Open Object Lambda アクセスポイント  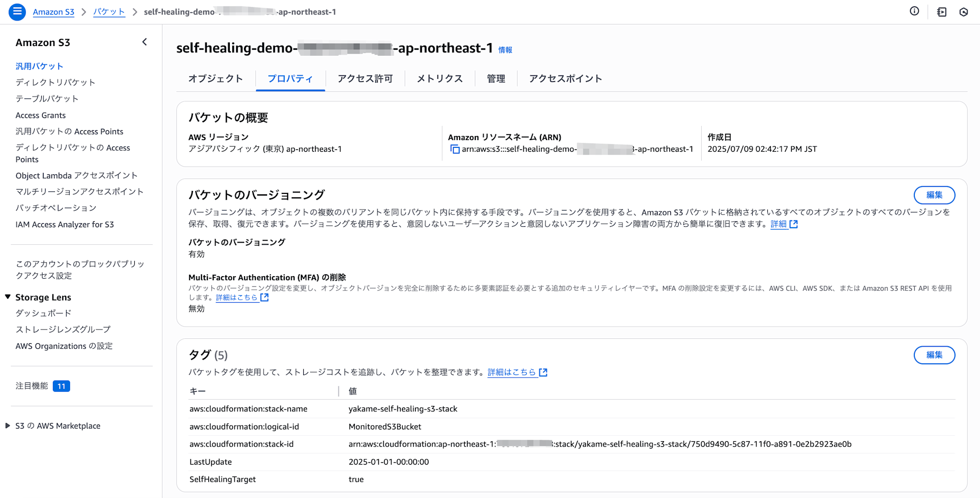pos(76,175)
